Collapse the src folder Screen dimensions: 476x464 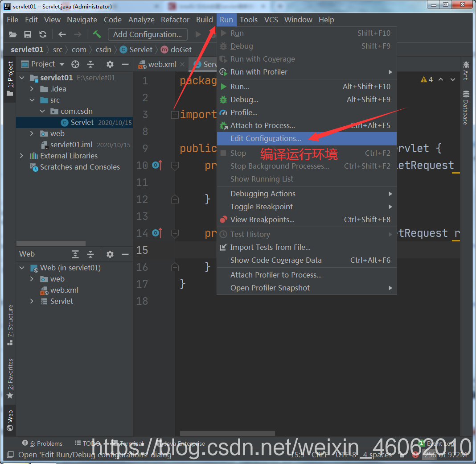click(x=32, y=100)
